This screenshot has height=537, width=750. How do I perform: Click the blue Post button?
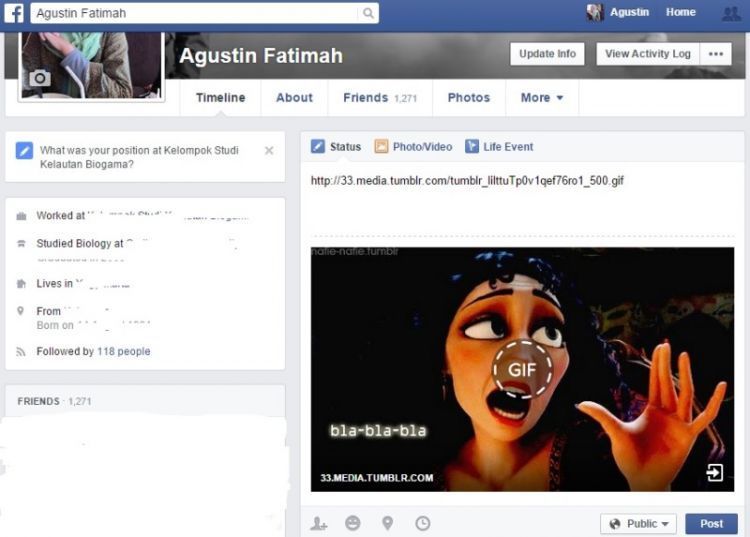[711, 524]
